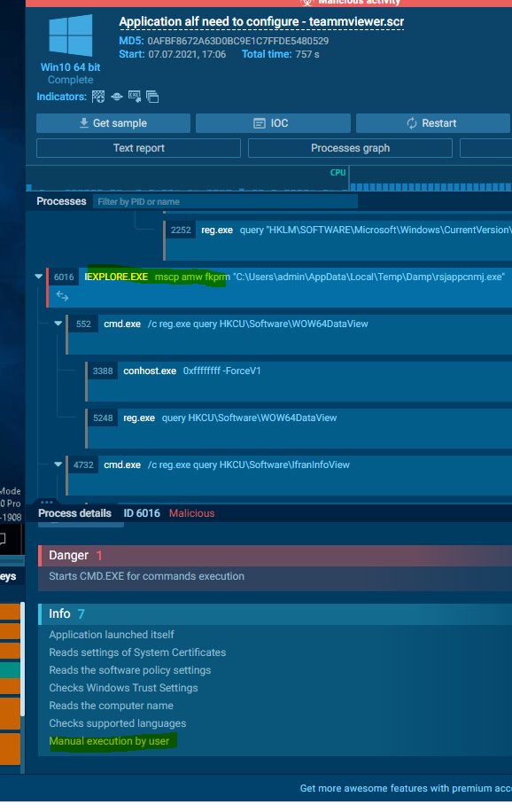Screen dimensions: 512x812
Task: Click Reads the computer name entry
Action: 111,706
